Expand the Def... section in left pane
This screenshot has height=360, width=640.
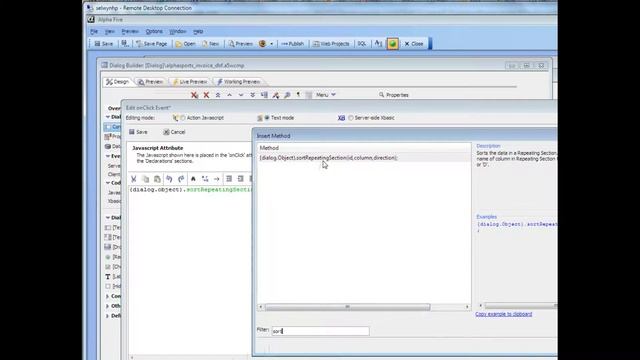tap(108, 316)
